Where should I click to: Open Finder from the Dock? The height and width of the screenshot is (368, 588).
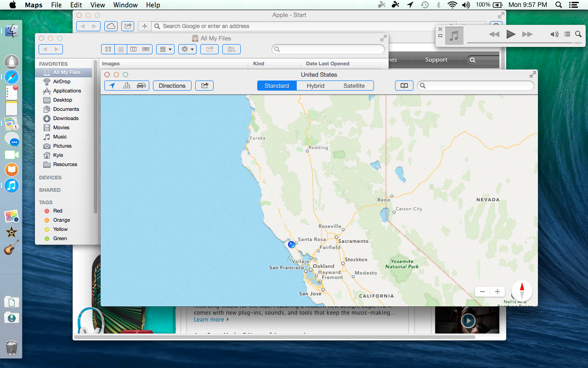11,31
